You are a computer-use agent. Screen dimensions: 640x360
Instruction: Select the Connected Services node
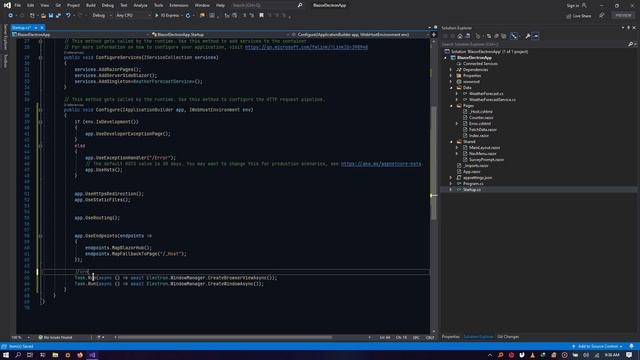tap(480, 64)
